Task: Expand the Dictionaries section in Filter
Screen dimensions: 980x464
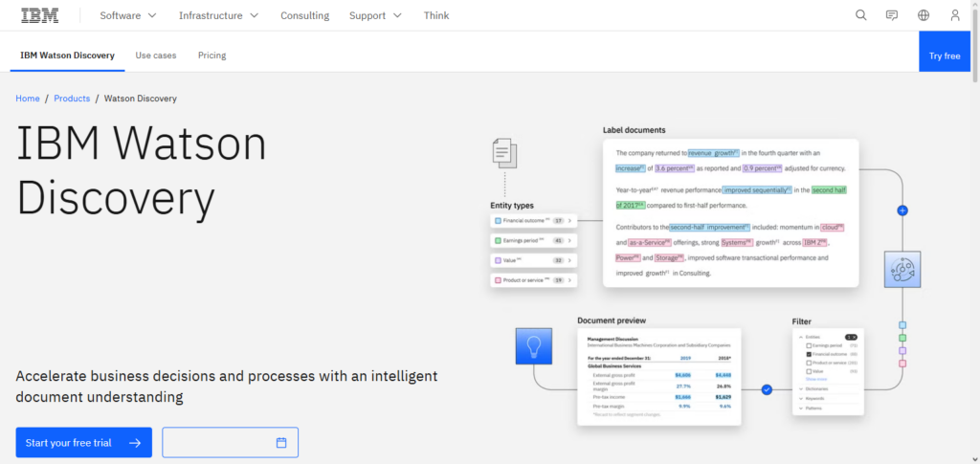Action: point(801,389)
